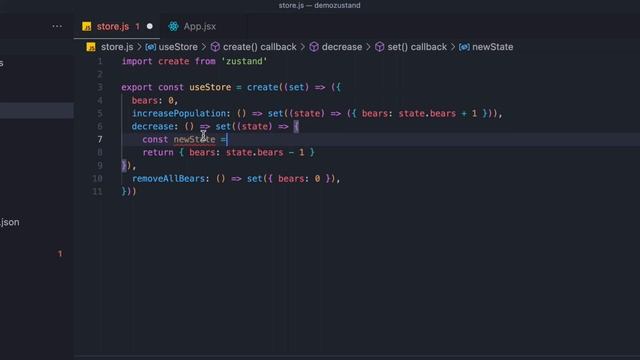Click the error count badge 1 in sidebar
Image resolution: width=640 pixels, height=360 pixels.
tap(60, 254)
